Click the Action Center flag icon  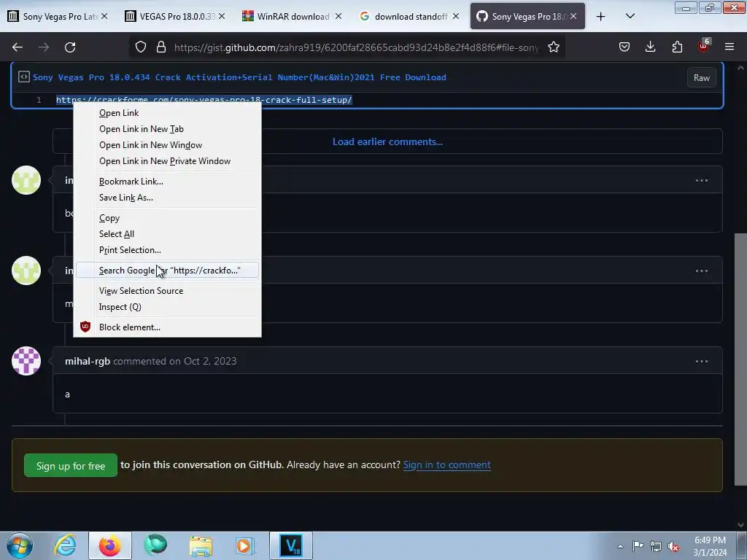pos(638,546)
